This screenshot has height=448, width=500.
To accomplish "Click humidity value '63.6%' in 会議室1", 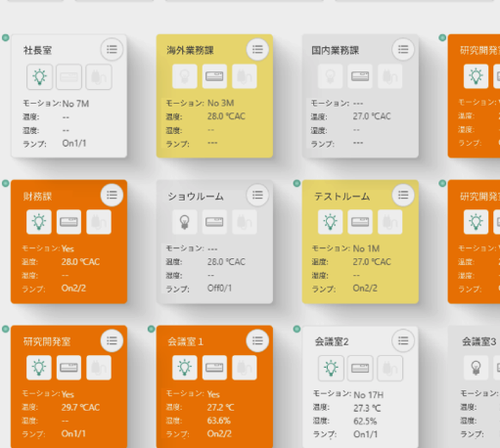I will 219,421.
